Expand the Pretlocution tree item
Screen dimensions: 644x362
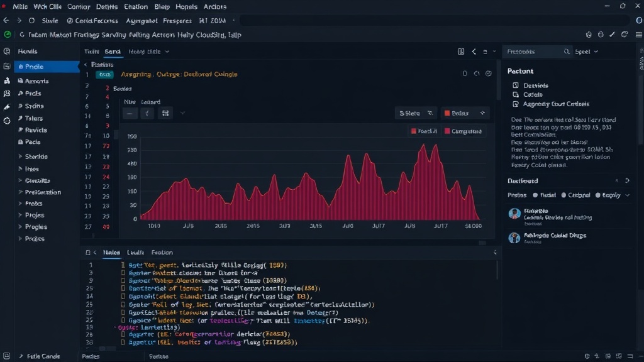20,192
